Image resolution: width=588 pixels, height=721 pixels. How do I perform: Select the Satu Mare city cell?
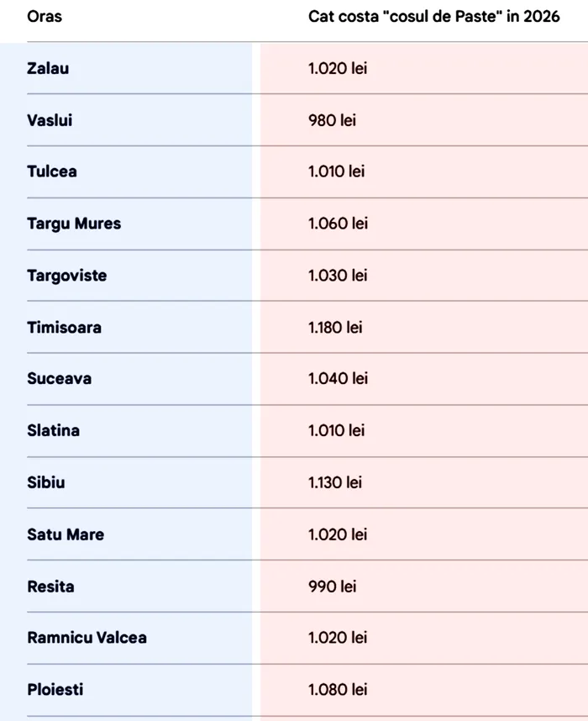[x=66, y=534]
